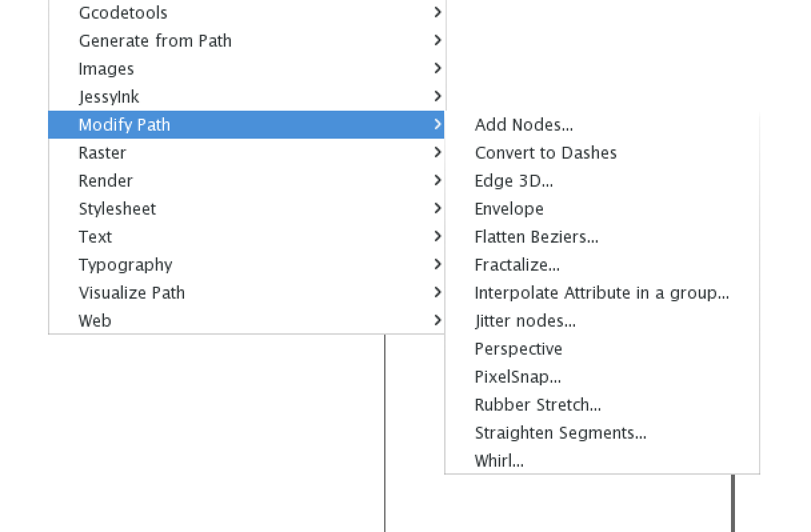Open the Images extensions submenu
The height and width of the screenshot is (532, 811).
point(106,69)
